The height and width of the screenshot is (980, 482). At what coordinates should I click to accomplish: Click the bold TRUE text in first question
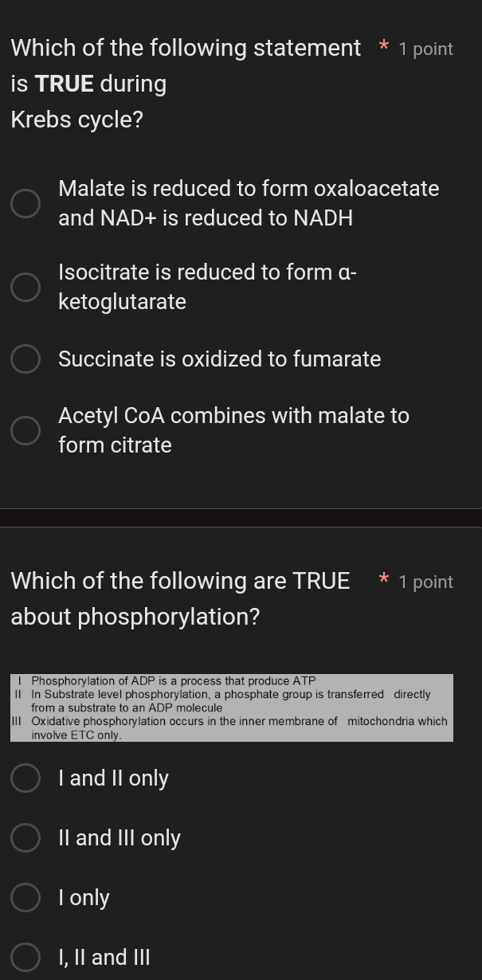(65, 83)
